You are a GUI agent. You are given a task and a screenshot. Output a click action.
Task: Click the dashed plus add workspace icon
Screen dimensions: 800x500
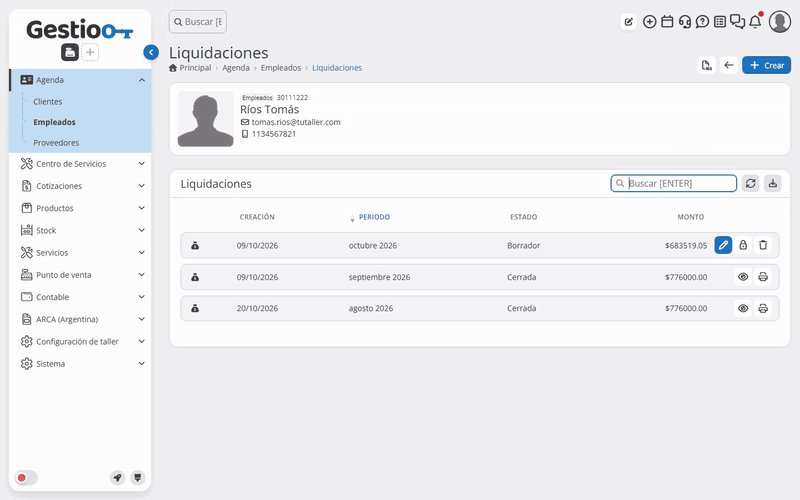(x=90, y=52)
